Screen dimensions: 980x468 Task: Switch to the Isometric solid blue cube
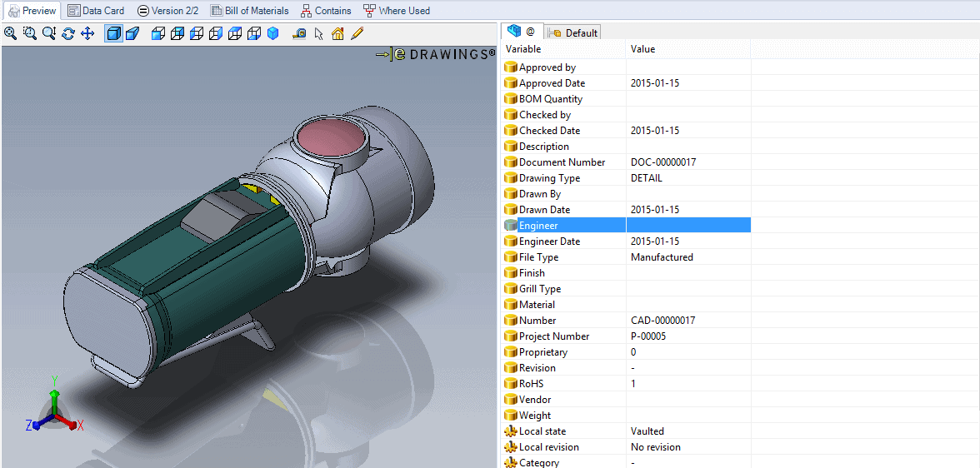(x=272, y=33)
